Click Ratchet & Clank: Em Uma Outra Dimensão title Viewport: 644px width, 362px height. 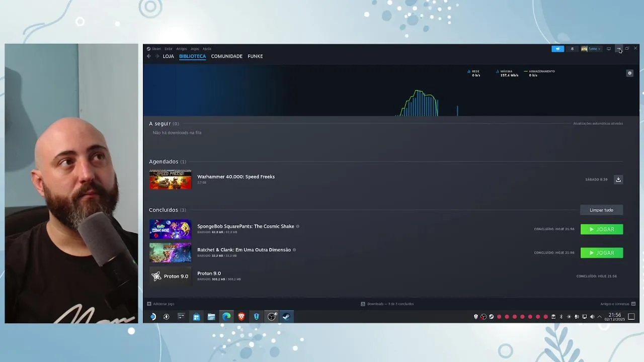pyautogui.click(x=244, y=250)
